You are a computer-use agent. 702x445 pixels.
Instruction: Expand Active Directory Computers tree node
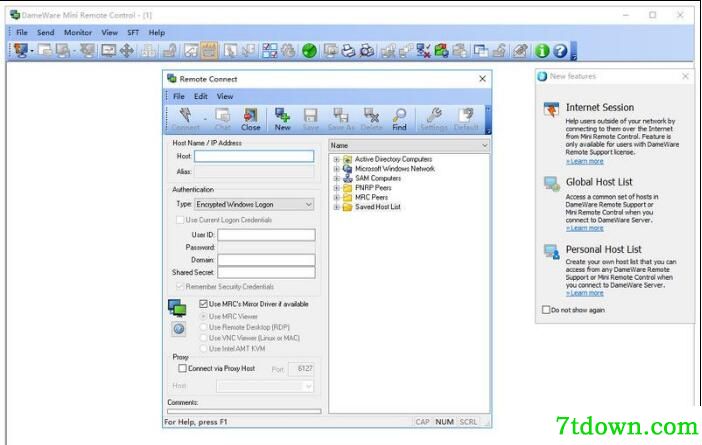pos(336,159)
